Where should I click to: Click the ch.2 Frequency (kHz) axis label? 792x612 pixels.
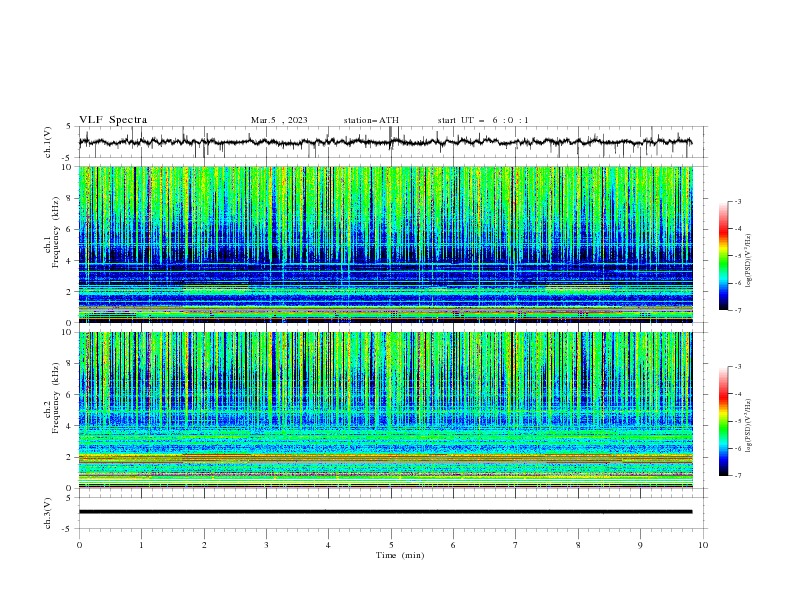coord(52,398)
